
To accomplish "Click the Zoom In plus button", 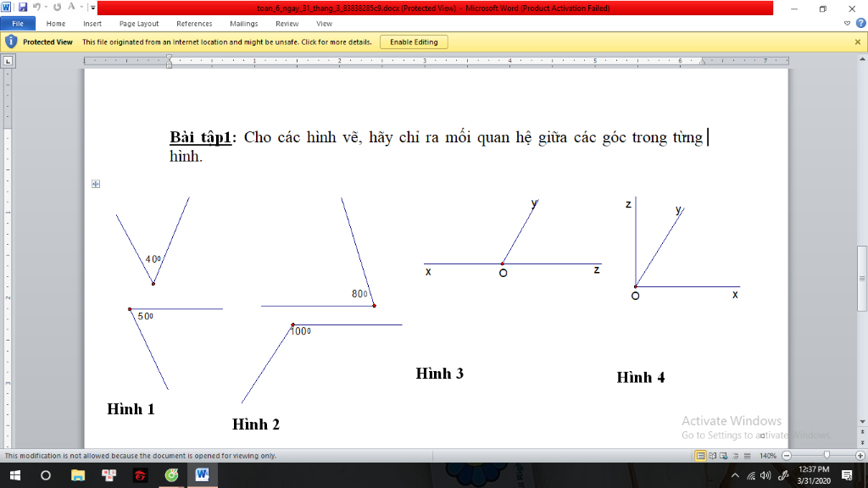I will click(860, 456).
